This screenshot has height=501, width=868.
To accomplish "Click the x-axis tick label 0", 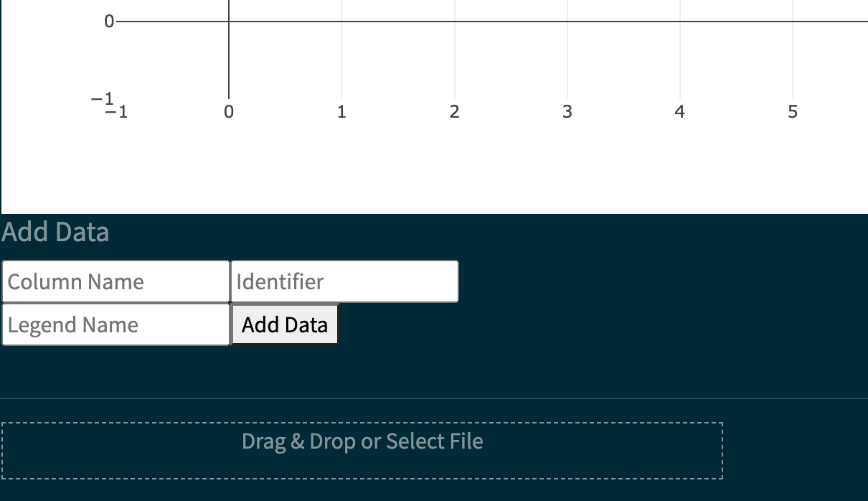I will click(x=228, y=112).
